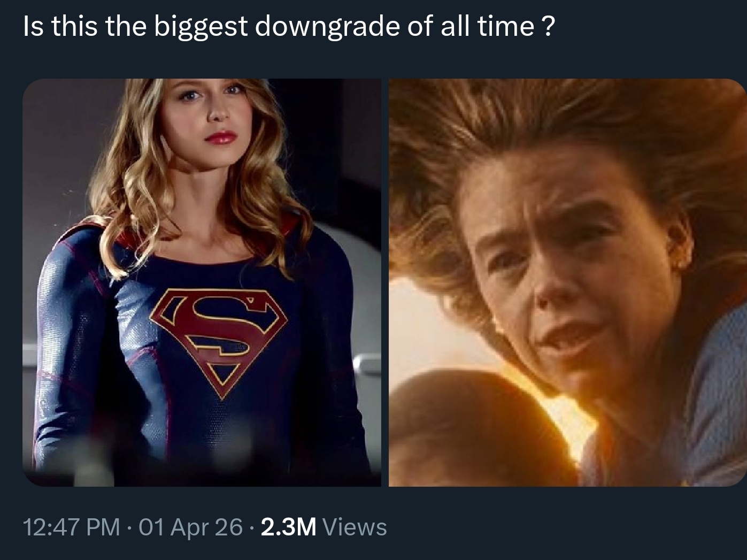747x560 pixels.
Task: Click the word "biggest" in the tweet
Action: (201, 26)
